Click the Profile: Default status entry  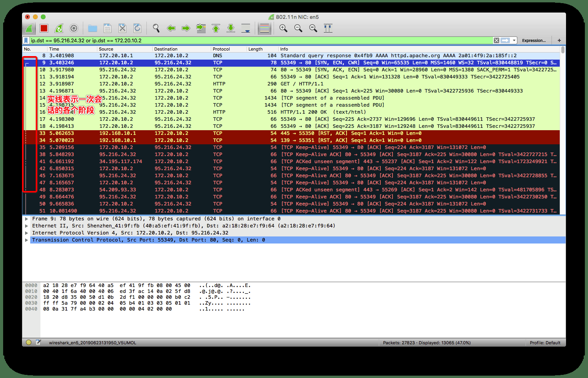(x=545, y=343)
